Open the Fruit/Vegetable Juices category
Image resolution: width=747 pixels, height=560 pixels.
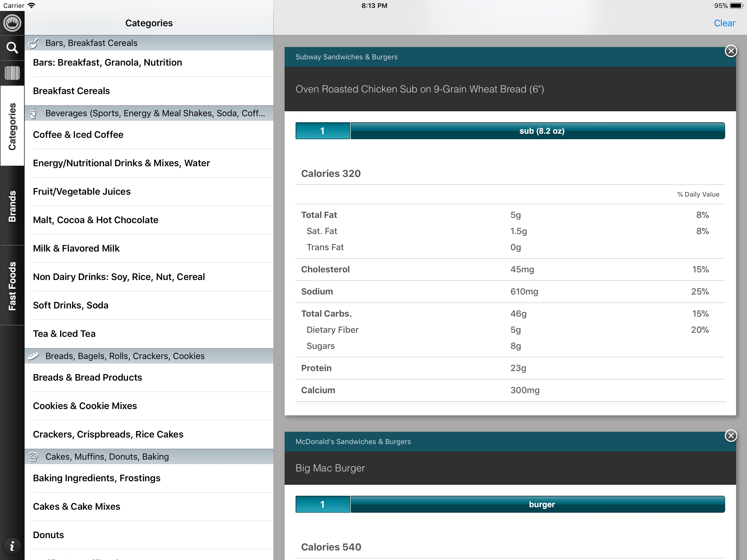(149, 191)
